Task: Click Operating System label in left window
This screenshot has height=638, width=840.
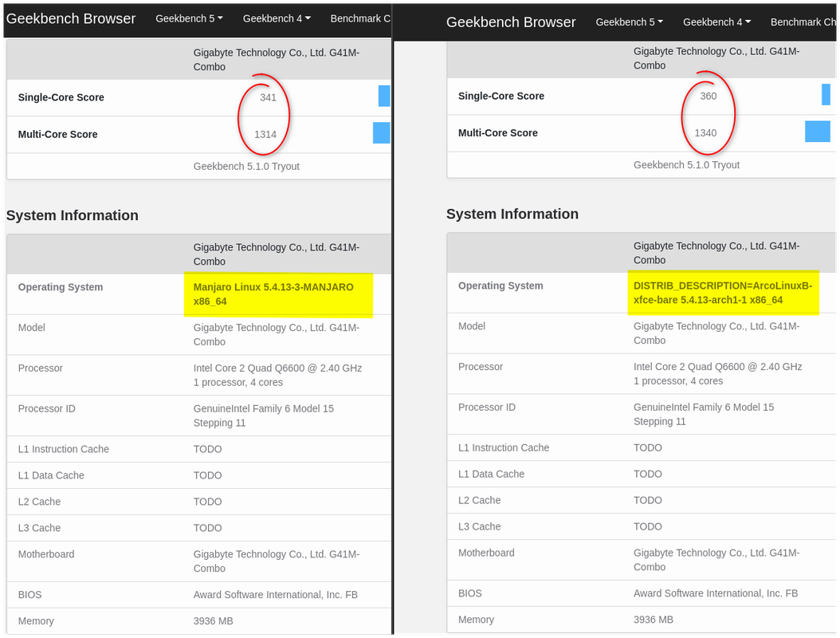Action: [x=61, y=287]
